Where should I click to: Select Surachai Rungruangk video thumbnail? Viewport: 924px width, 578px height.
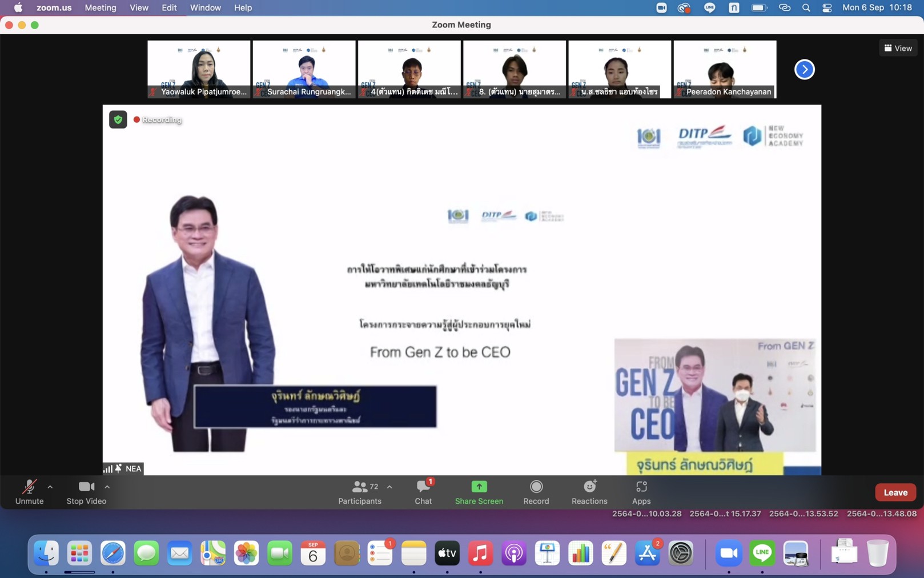tap(304, 69)
